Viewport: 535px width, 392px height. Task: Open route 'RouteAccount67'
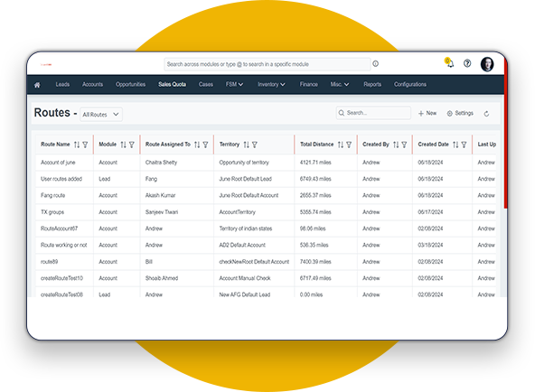(59, 229)
